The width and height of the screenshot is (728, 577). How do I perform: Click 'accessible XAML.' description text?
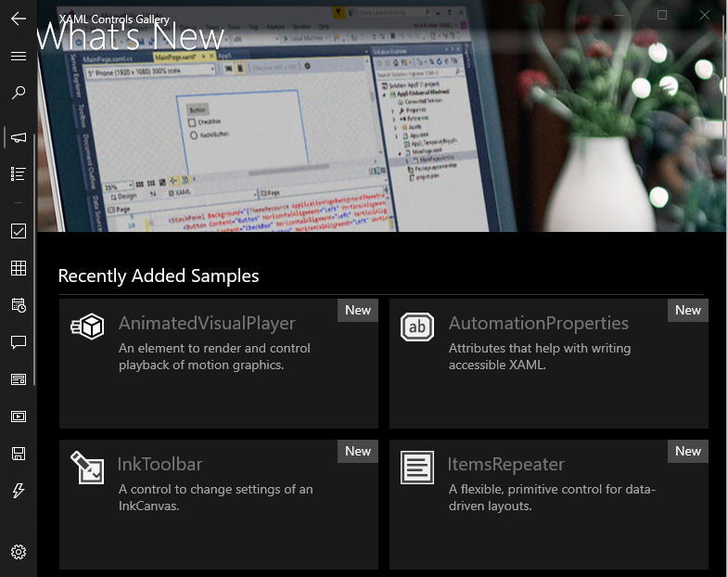(497, 365)
